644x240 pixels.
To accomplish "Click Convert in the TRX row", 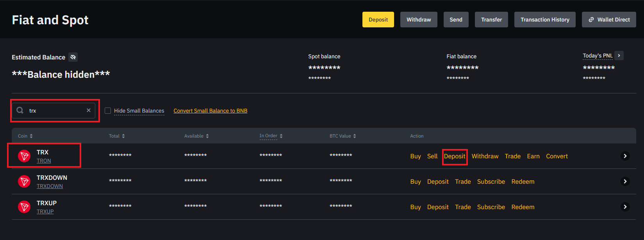I will pos(557,156).
